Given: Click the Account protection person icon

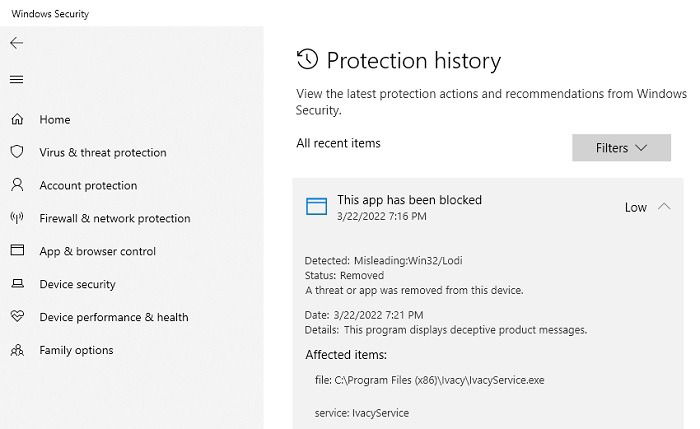Looking at the screenshot, I should tap(17, 185).
